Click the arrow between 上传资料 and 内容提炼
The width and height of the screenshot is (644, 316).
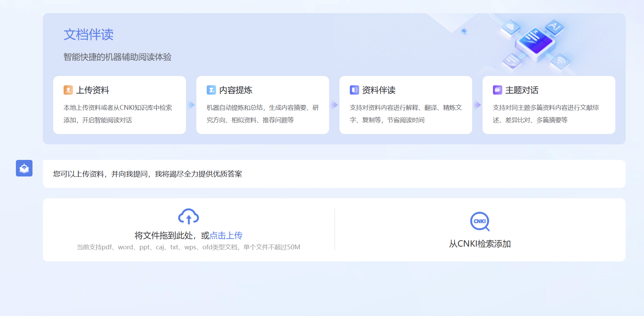click(191, 105)
